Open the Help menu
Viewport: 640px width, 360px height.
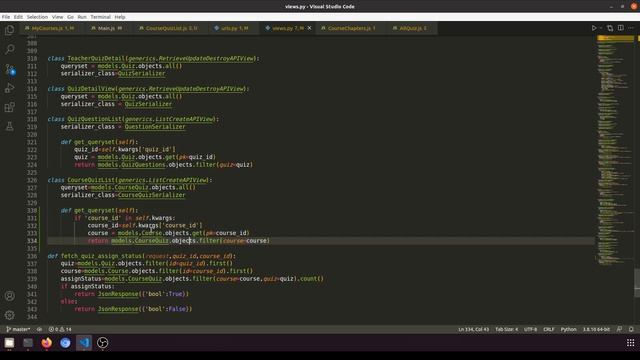pos(120,17)
